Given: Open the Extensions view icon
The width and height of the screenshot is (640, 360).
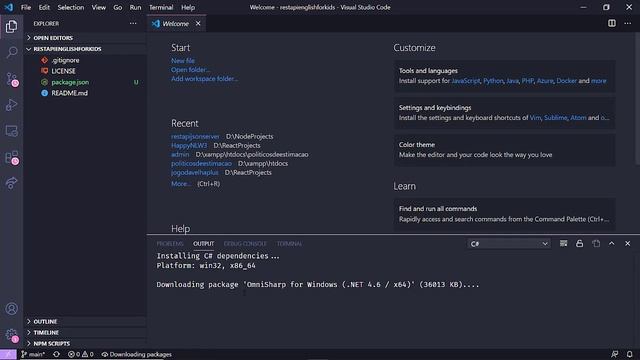Looking at the screenshot, I should [11, 157].
